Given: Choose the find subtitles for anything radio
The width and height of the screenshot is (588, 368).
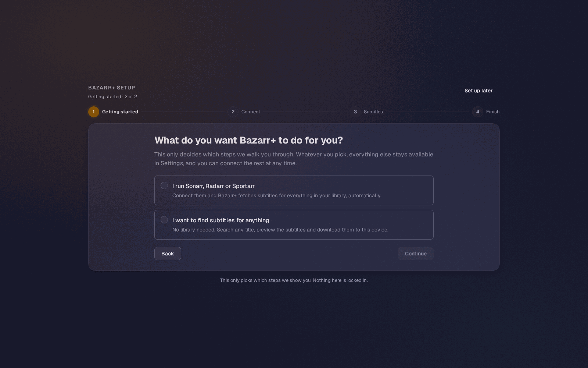Looking at the screenshot, I should pos(164,220).
